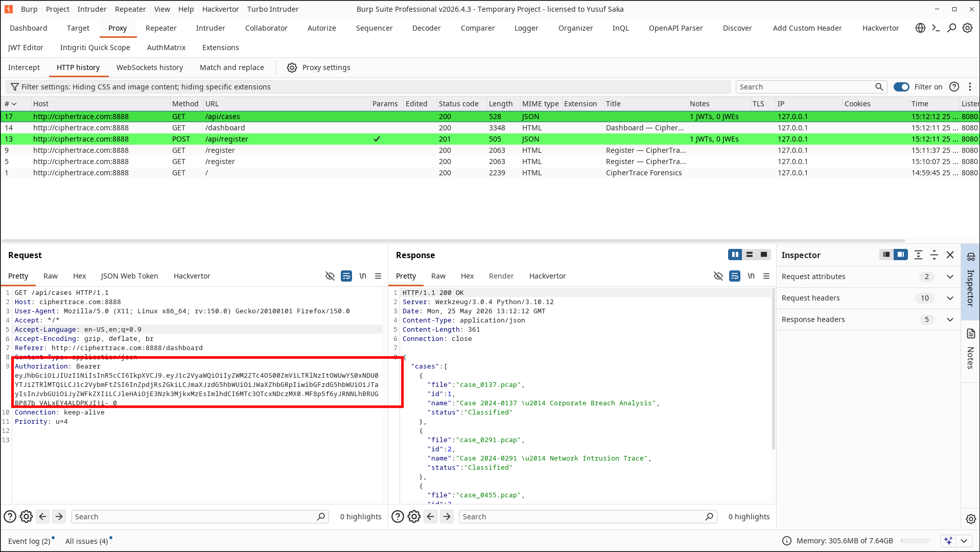Open Burp global settings gear icon
Image resolution: width=980 pixels, height=552 pixels.
[x=967, y=28]
